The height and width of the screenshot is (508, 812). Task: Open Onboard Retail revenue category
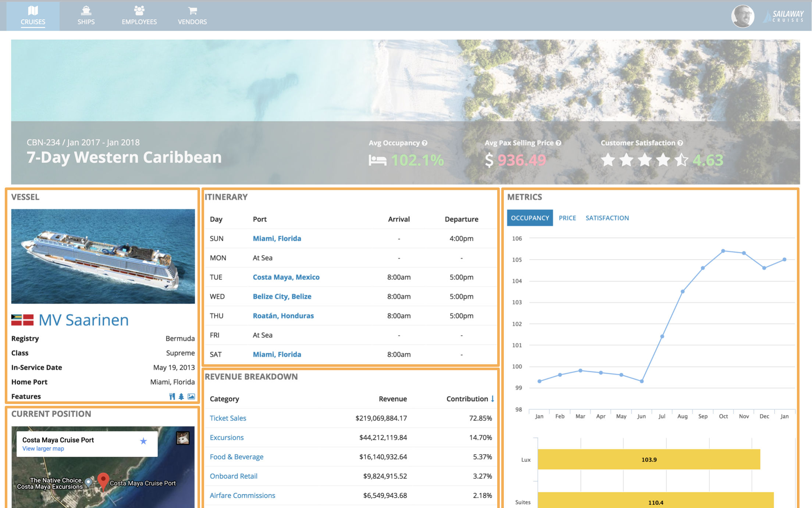(234, 476)
